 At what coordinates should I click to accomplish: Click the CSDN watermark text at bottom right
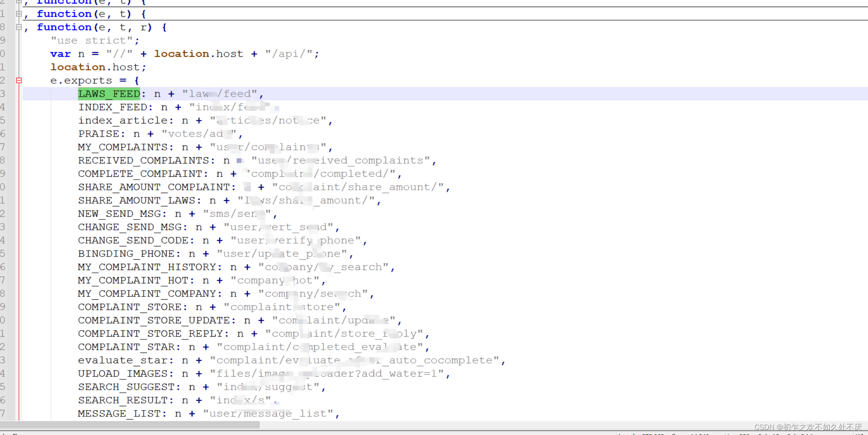pos(808,427)
